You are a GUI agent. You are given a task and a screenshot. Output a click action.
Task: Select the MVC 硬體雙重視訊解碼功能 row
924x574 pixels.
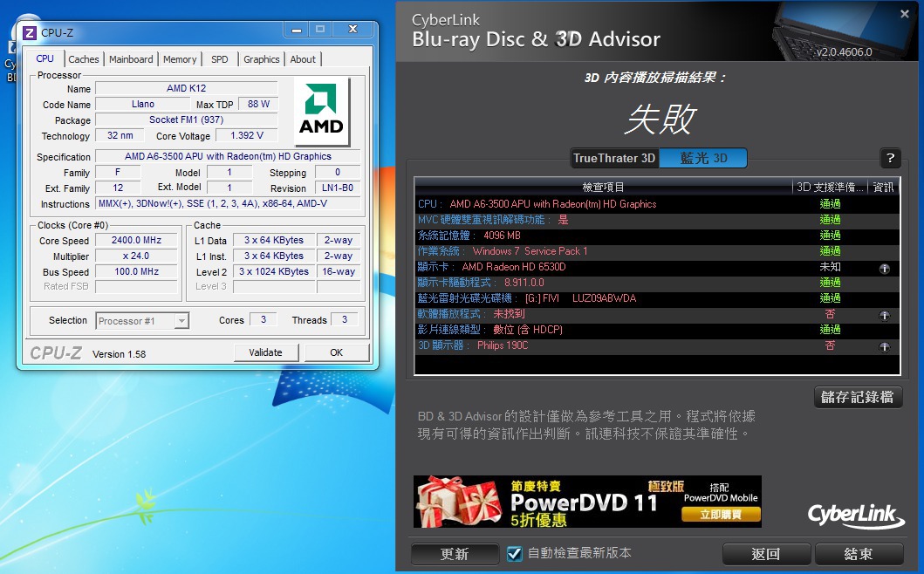pos(657,220)
